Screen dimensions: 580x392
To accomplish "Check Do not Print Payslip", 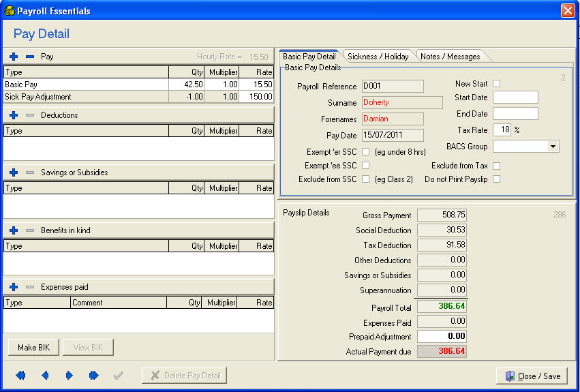I will [x=497, y=179].
